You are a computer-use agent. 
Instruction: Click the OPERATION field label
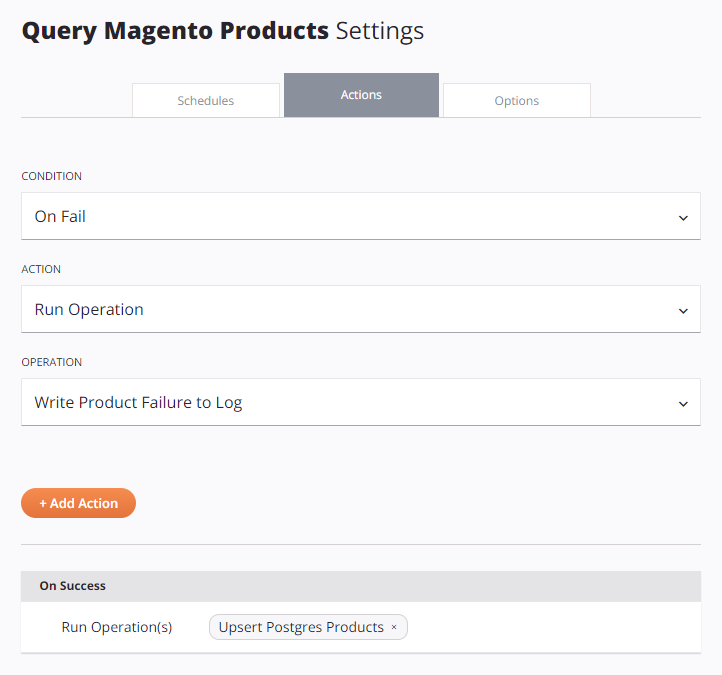[52, 362]
